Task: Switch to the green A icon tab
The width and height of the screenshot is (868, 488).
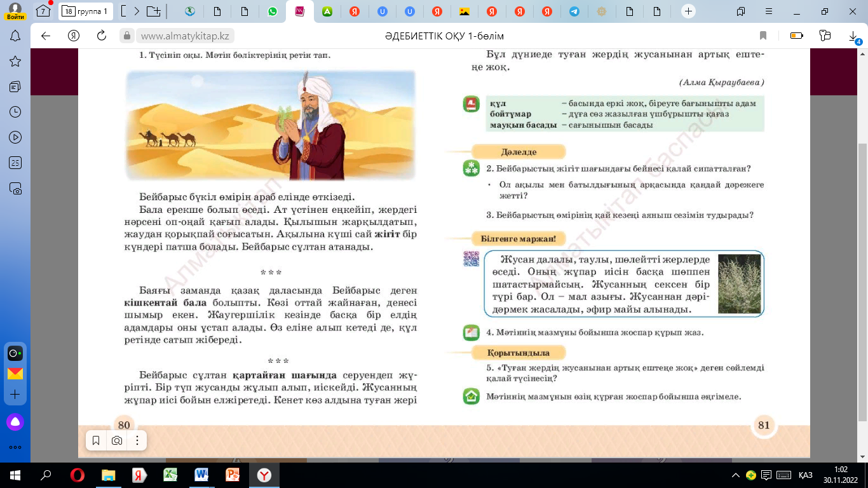Action: pyautogui.click(x=327, y=11)
